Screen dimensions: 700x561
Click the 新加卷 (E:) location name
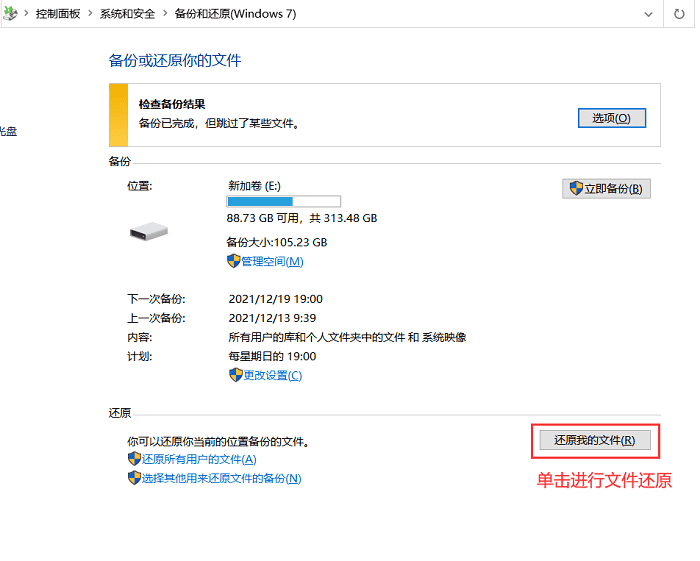tap(254, 186)
